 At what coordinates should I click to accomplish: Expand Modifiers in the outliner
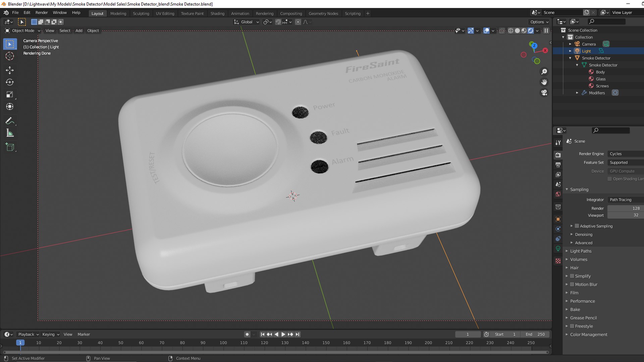click(577, 93)
